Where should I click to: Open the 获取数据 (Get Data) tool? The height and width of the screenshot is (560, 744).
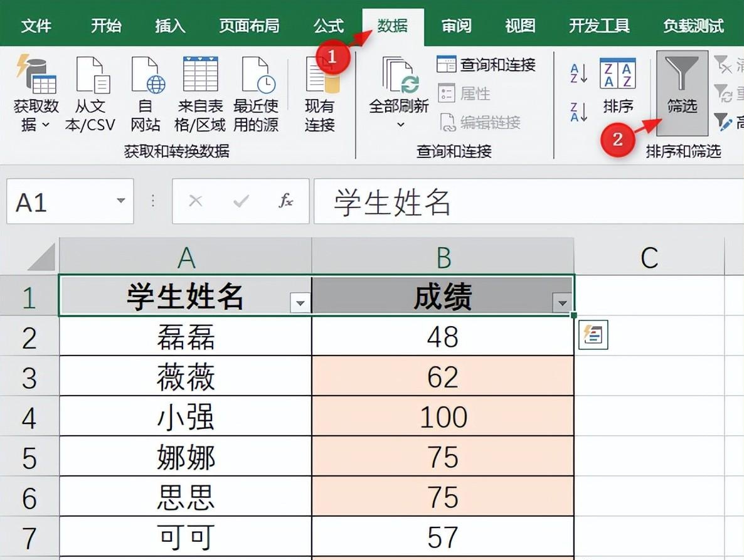pyautogui.click(x=36, y=94)
